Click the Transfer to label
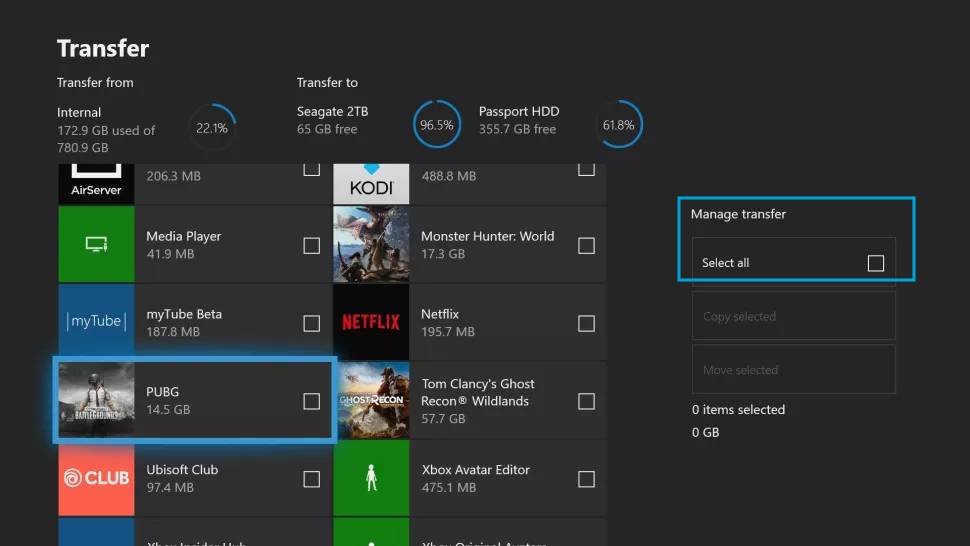Image resolution: width=970 pixels, height=546 pixels. coord(327,82)
